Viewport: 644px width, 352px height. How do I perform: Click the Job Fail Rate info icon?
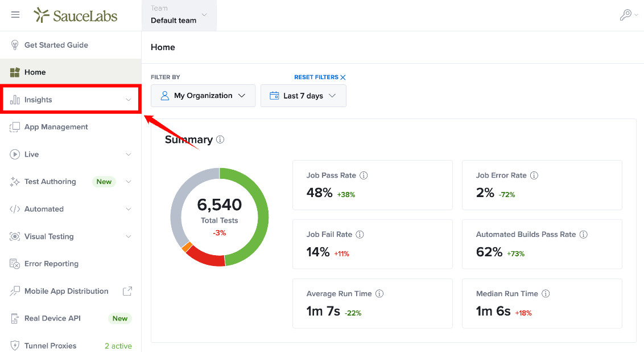click(x=360, y=235)
